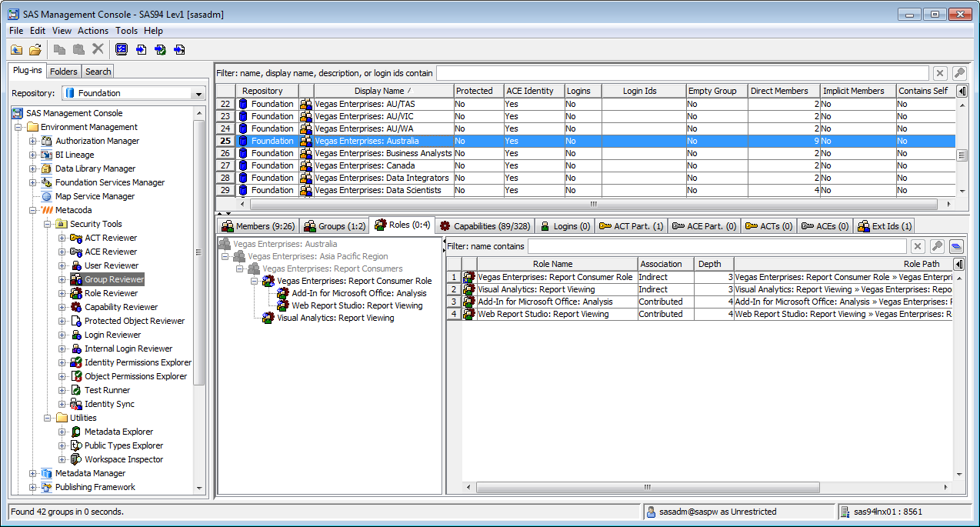Expand the Authorization Manager tree node
The height and width of the screenshot is (527, 980).
coord(32,141)
